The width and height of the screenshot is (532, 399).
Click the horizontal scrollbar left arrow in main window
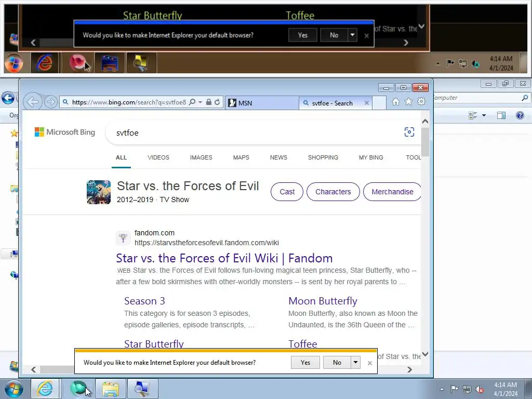pyautogui.click(x=34, y=369)
